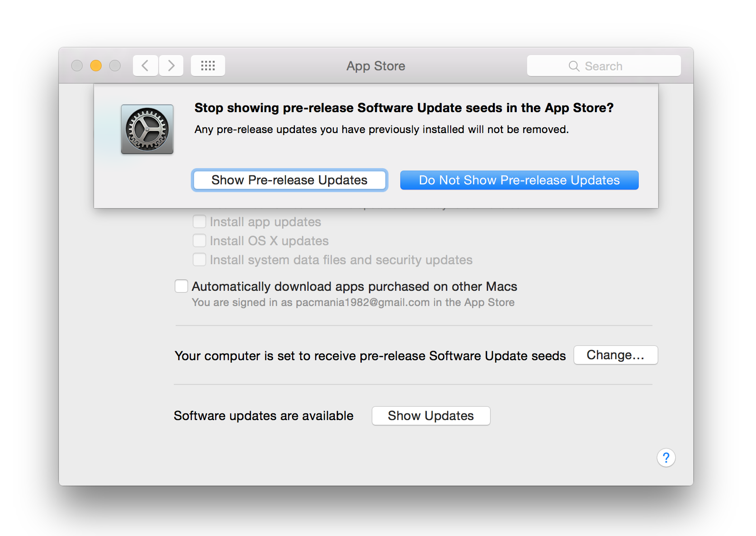Click the magnifying glass search icon
This screenshot has width=756, height=536.
pyautogui.click(x=574, y=66)
